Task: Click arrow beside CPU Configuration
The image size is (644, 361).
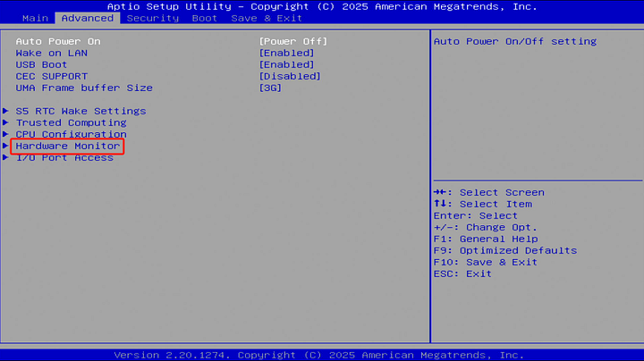Action: (x=6, y=134)
